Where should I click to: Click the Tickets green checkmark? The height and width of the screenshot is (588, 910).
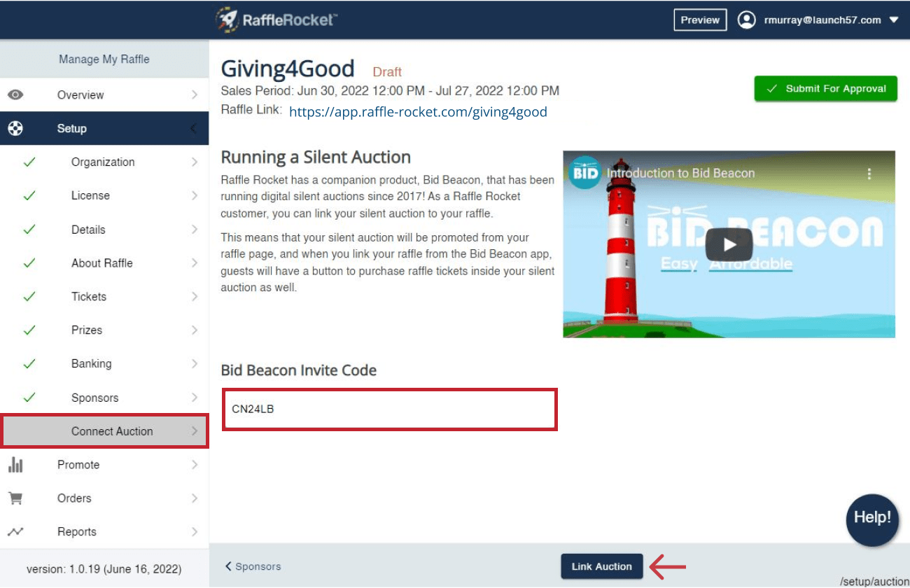click(x=29, y=297)
